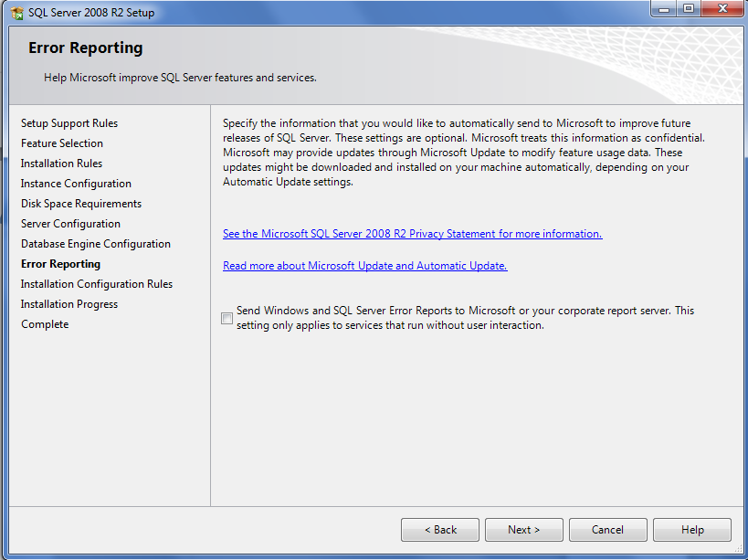Click the 'Help Microsoft improve SQL Server' subtitle
The width and height of the screenshot is (748, 560).
180,78
